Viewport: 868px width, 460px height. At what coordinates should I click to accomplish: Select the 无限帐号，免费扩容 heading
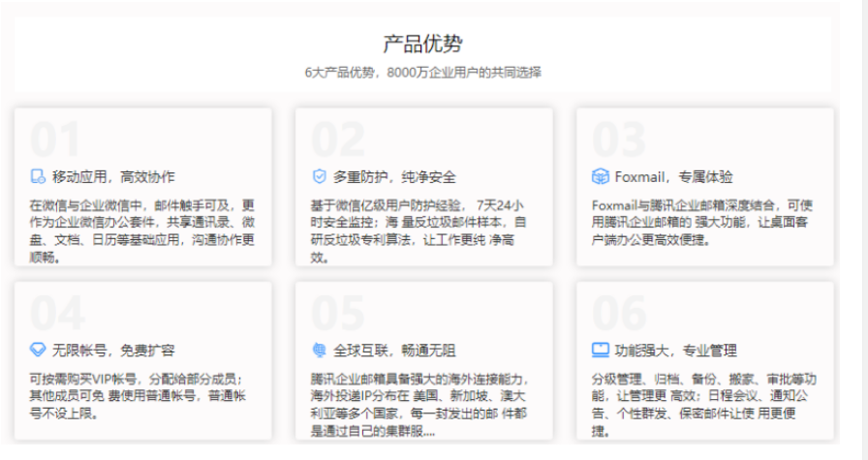pos(114,350)
